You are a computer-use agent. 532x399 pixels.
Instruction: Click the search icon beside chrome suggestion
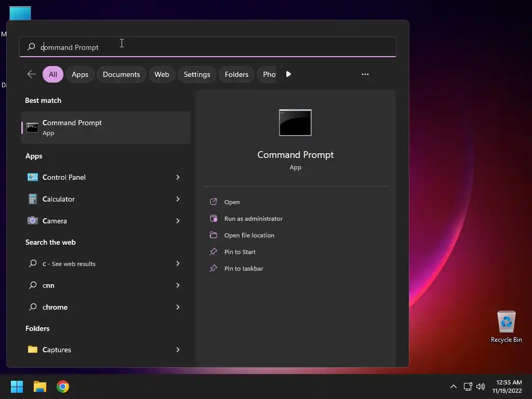pyautogui.click(x=33, y=307)
